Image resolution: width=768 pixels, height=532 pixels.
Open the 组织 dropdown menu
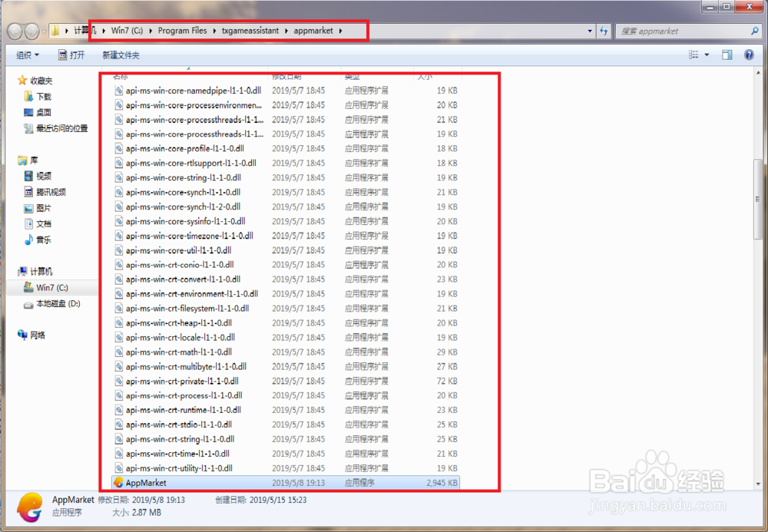point(28,55)
